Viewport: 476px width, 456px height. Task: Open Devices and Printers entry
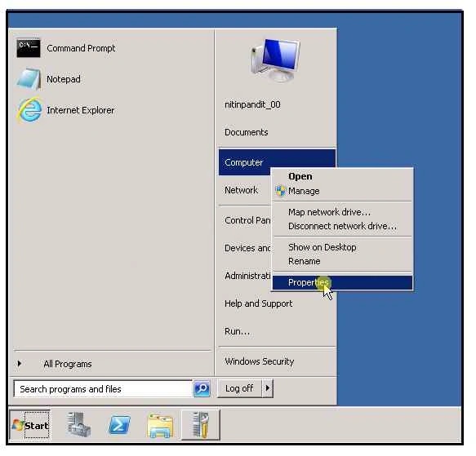click(247, 248)
